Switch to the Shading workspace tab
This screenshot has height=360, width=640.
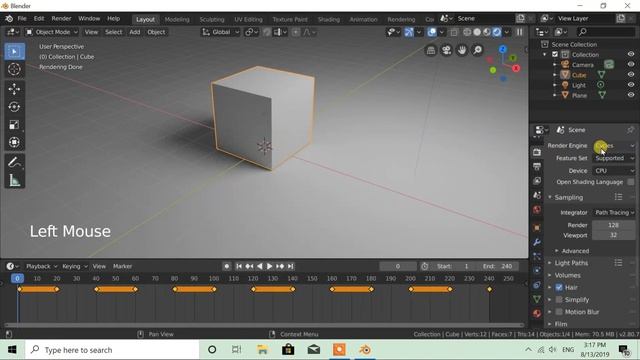[329, 19]
